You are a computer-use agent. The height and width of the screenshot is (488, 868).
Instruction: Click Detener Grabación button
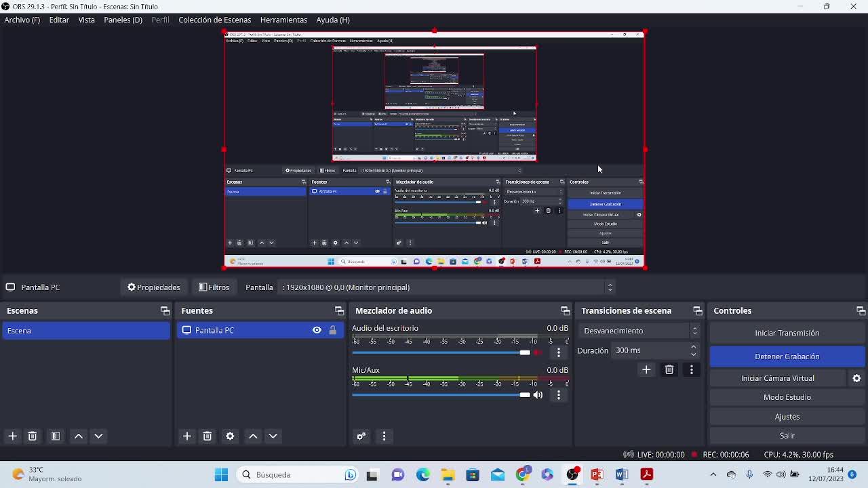coord(787,357)
